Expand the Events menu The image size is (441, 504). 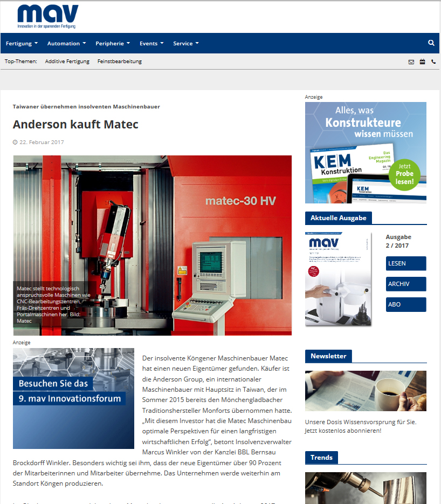pyautogui.click(x=151, y=43)
